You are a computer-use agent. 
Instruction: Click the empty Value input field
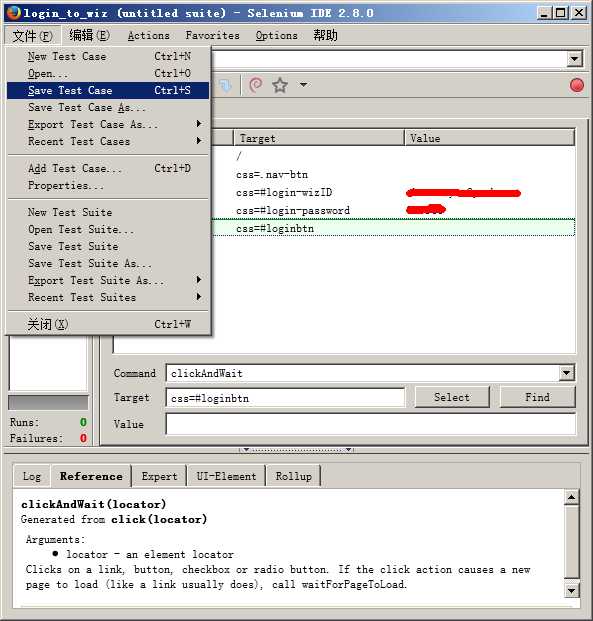tap(371, 424)
